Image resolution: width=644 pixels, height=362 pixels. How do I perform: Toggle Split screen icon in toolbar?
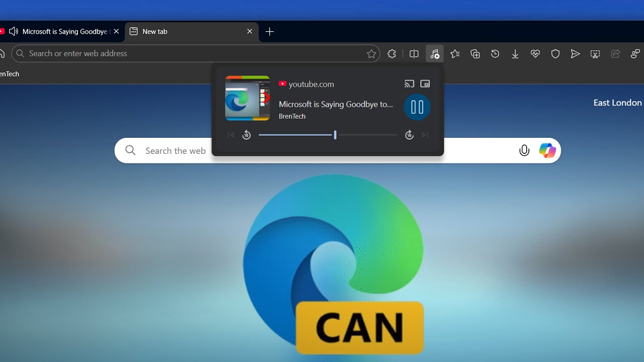point(414,54)
